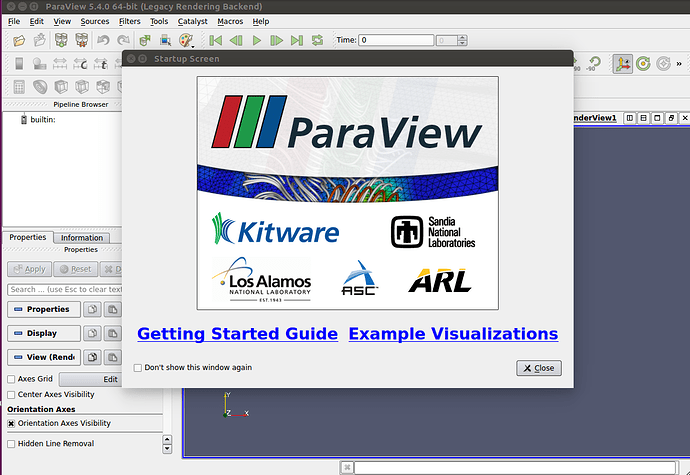Image resolution: width=690 pixels, height=475 pixels.
Task: Focus the properties Search field
Action: point(65,289)
